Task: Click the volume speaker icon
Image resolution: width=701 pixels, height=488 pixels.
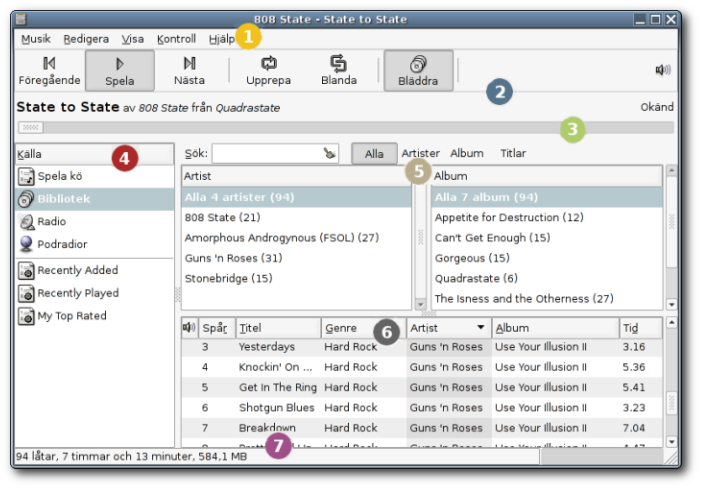Action: click(663, 70)
